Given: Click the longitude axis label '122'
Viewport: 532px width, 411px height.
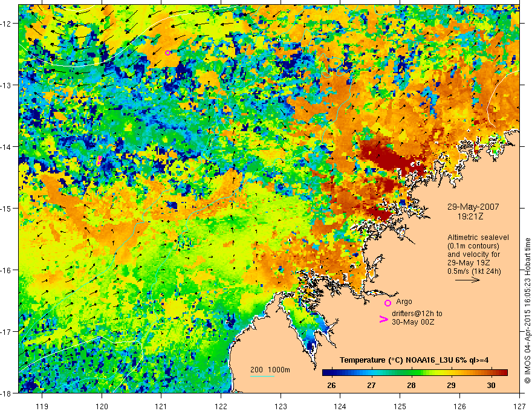Looking at the screenshot, I should click(x=221, y=406).
